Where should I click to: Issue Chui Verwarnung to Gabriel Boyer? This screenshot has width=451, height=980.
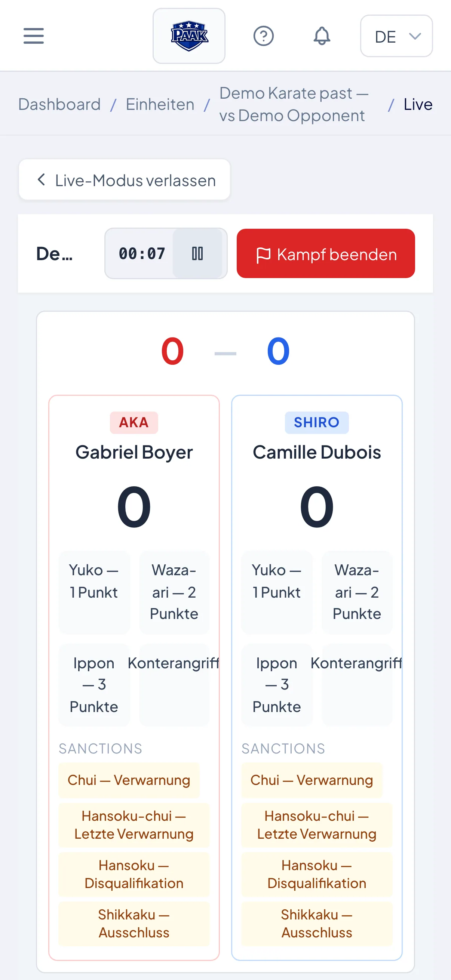coord(129,780)
